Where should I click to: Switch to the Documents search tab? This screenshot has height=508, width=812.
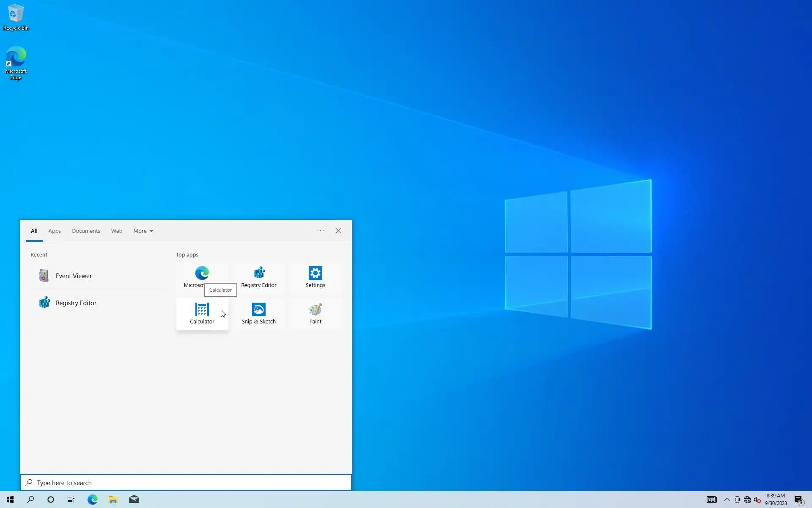click(86, 231)
